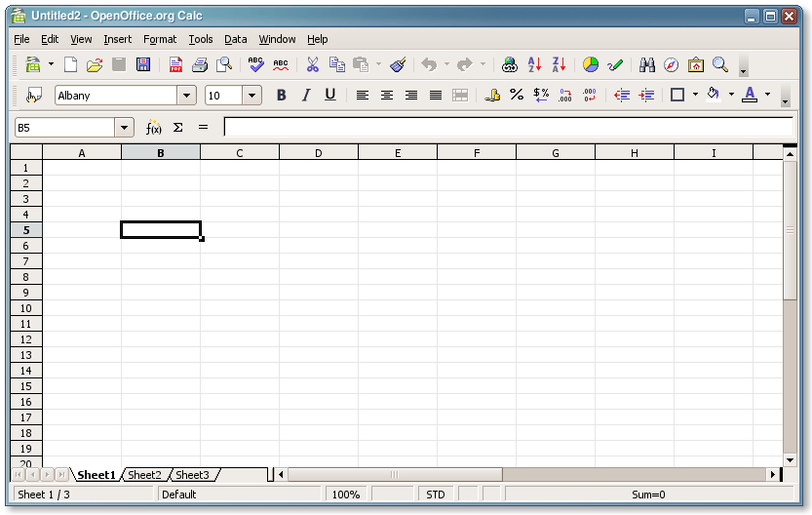The image size is (812, 515).
Task: Decrease indent icon
Action: (622, 95)
